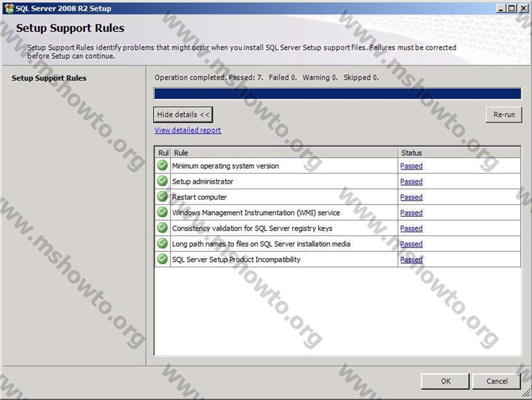Click the SQL Server Setup title bar icon
The width and height of the screenshot is (532, 400).
9,8
